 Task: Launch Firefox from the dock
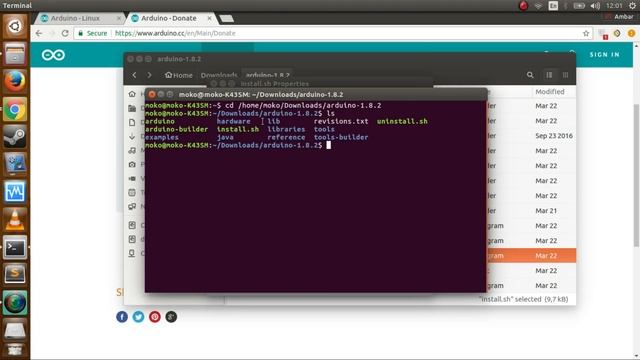point(15,81)
